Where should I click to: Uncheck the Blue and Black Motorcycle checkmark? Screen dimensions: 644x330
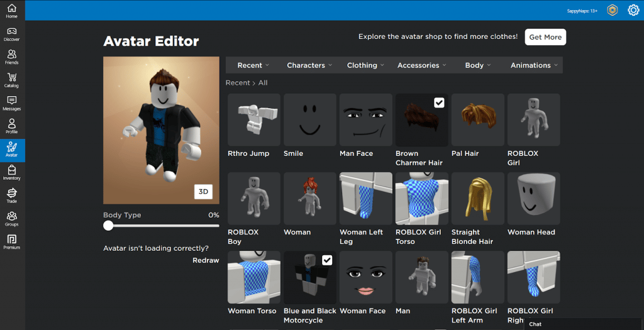pos(327,260)
